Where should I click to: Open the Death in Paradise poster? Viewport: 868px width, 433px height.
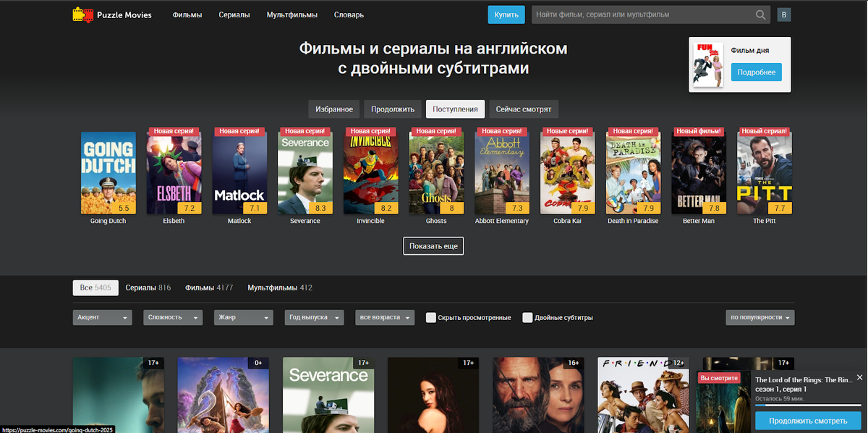tap(633, 173)
